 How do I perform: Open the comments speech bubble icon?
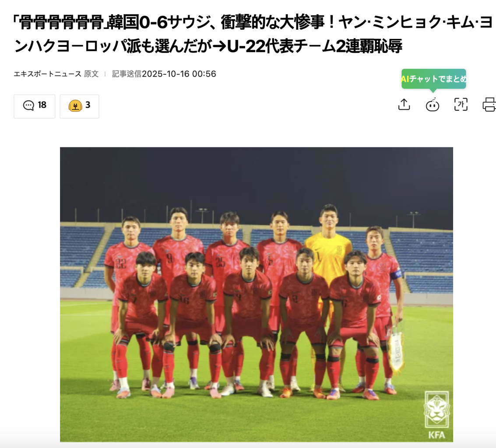[x=28, y=105]
